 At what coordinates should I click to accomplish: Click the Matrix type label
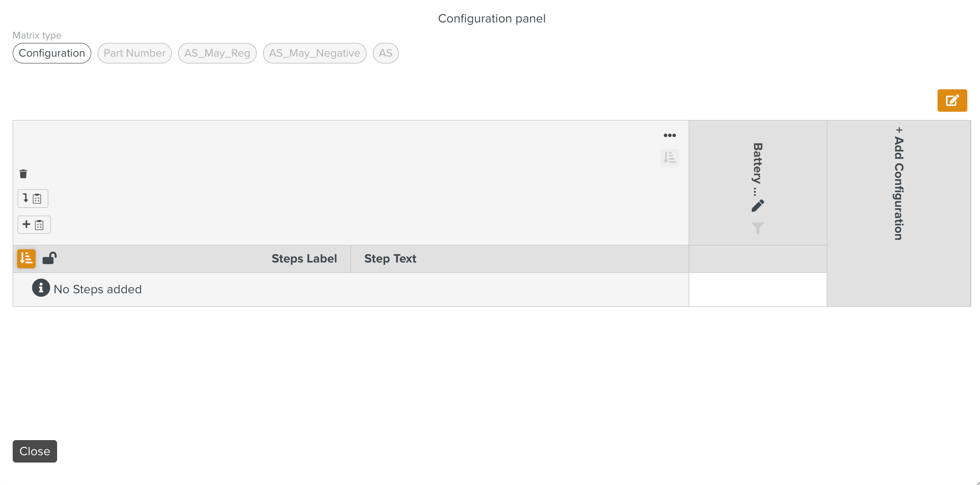37,35
